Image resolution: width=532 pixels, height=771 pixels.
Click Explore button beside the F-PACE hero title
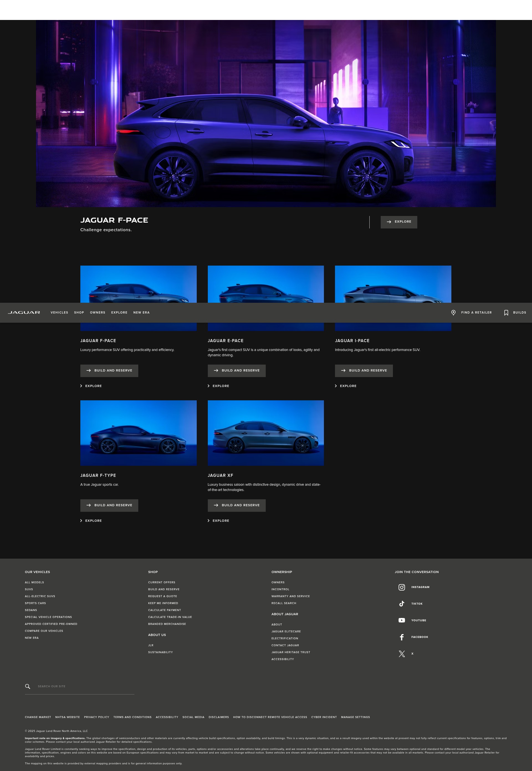point(399,222)
